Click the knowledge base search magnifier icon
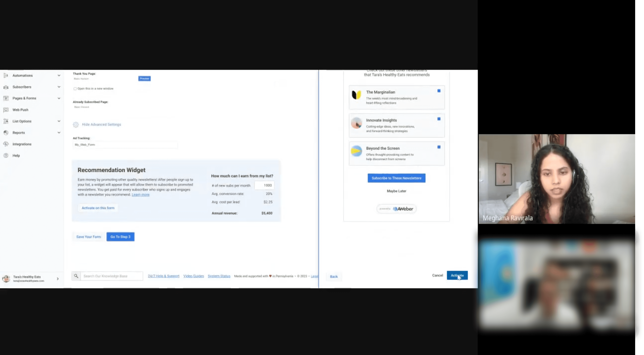The image size is (644, 355). 76,276
